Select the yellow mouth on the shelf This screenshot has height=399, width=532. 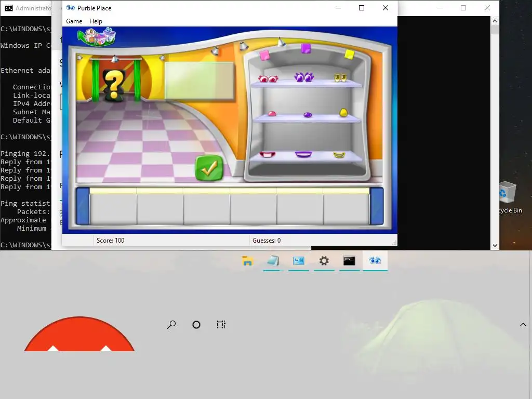(339, 155)
